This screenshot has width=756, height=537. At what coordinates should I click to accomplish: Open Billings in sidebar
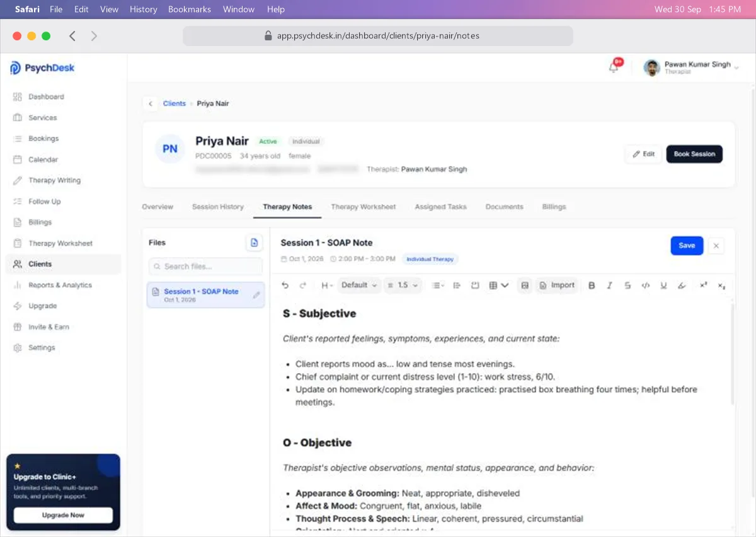click(x=63, y=222)
